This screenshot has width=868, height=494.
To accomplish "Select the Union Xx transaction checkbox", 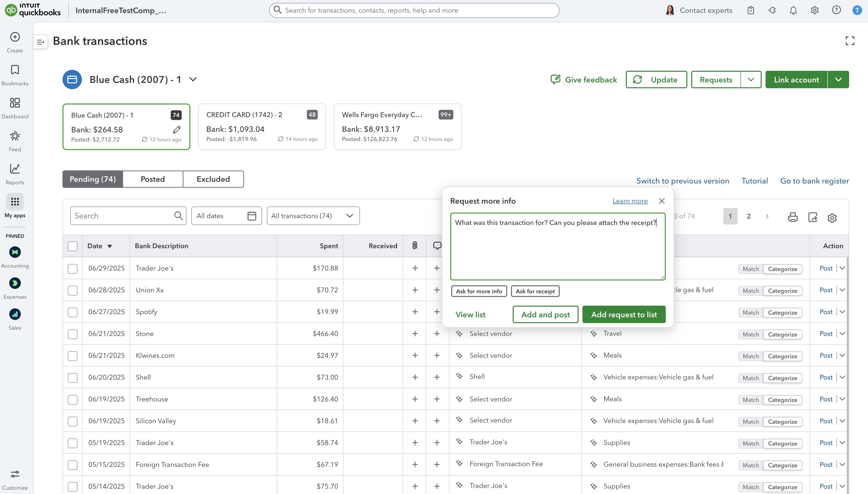I will click(72, 290).
